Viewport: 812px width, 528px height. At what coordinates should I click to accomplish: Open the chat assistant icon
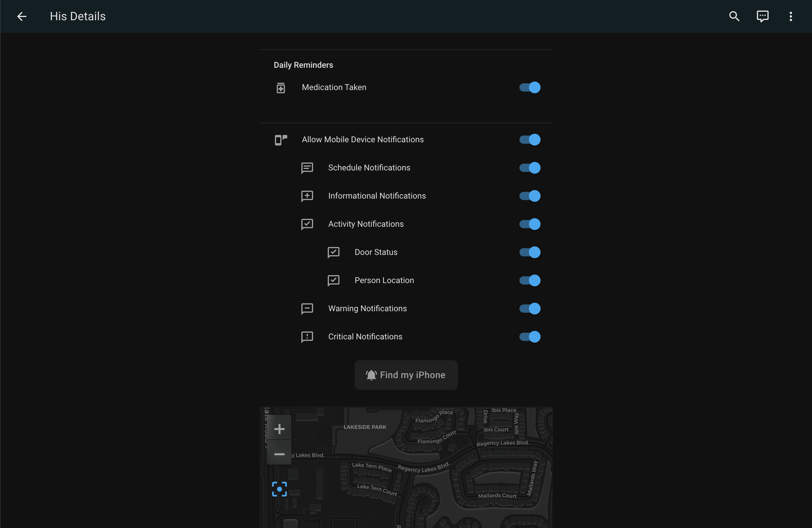762,16
